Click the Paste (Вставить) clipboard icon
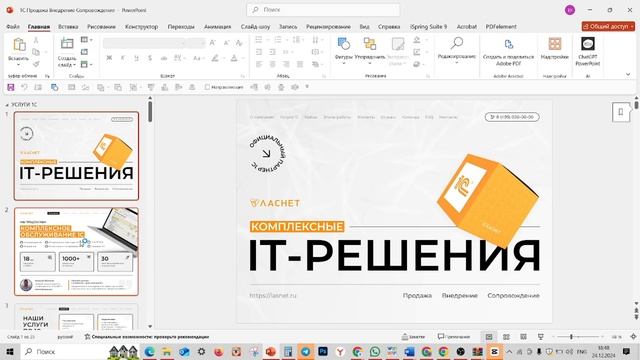The height and width of the screenshot is (360, 640). click(19, 44)
